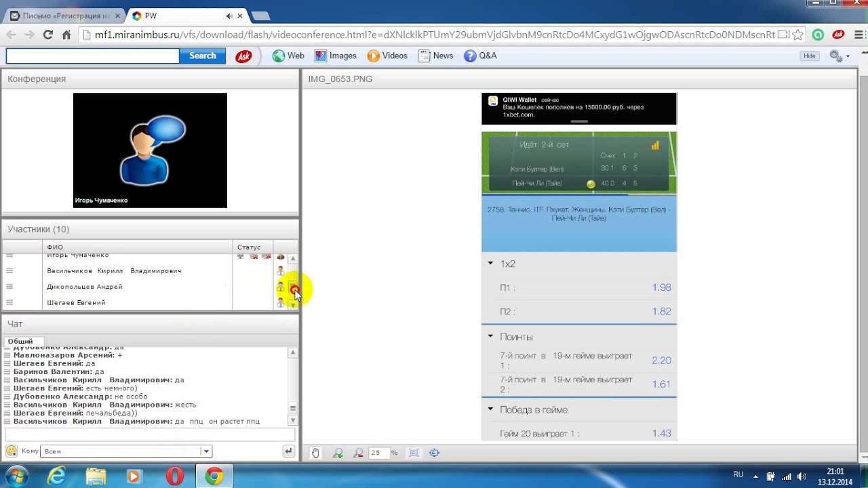
Task: Open Ask Q&A link
Action: 481,56
